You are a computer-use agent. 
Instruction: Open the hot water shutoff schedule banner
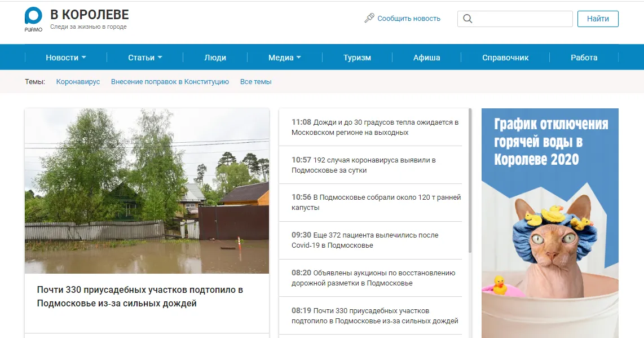pos(550,223)
